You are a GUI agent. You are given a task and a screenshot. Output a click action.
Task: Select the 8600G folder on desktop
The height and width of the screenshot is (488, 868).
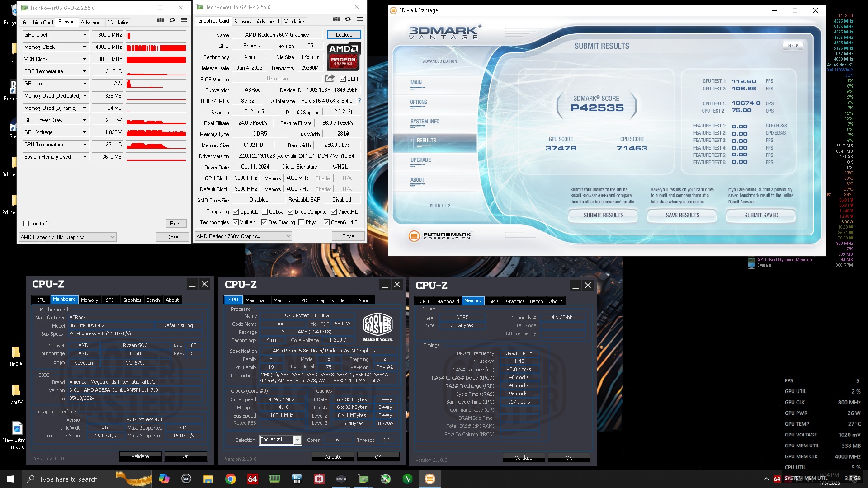coord(16,356)
